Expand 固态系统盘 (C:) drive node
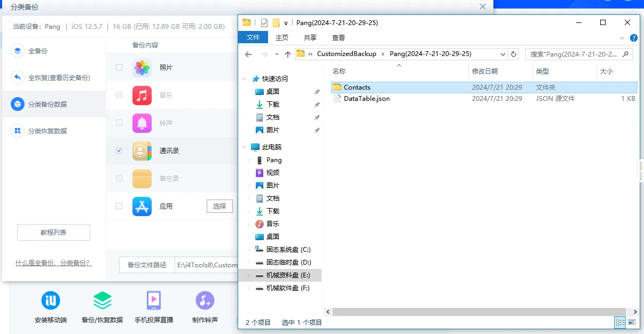Image resolution: width=644 pixels, height=334 pixels. [248, 250]
